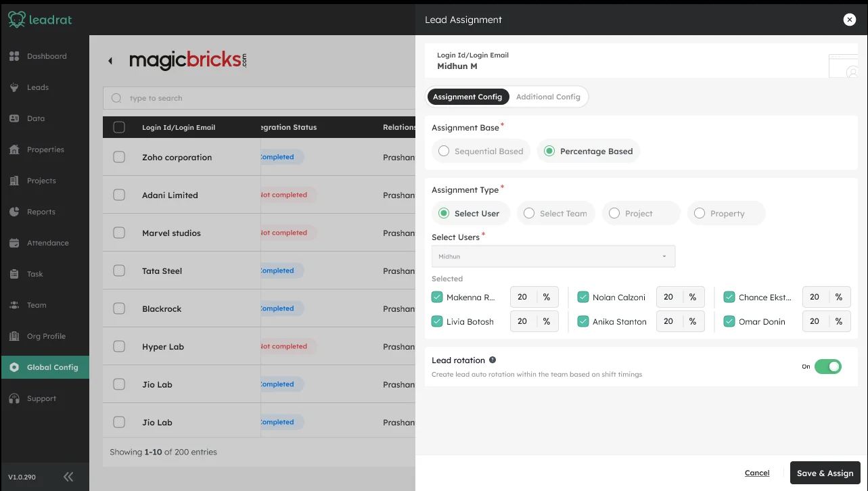Choose the Property assignment type radio
The width and height of the screenshot is (868, 491).
(x=727, y=214)
